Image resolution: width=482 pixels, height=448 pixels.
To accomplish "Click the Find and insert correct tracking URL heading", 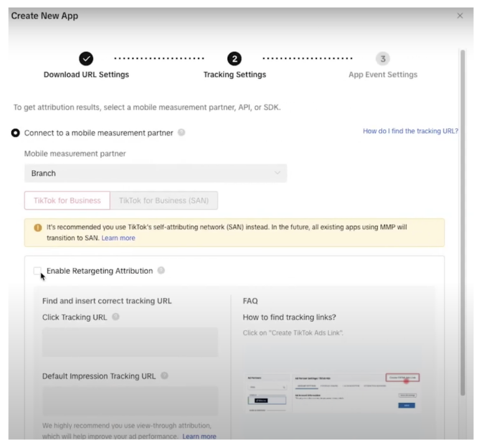I will click(x=106, y=301).
